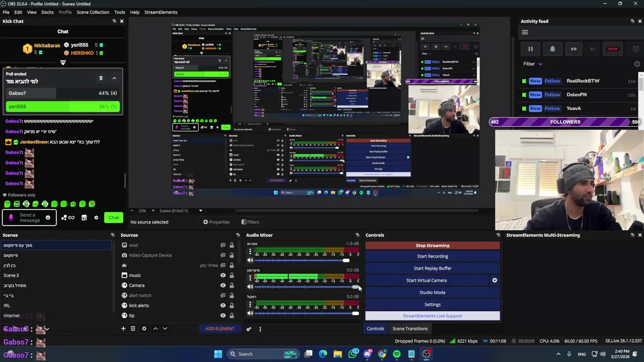Toggle lock on Camera source
The height and width of the screenshot is (362, 644).
click(231, 285)
